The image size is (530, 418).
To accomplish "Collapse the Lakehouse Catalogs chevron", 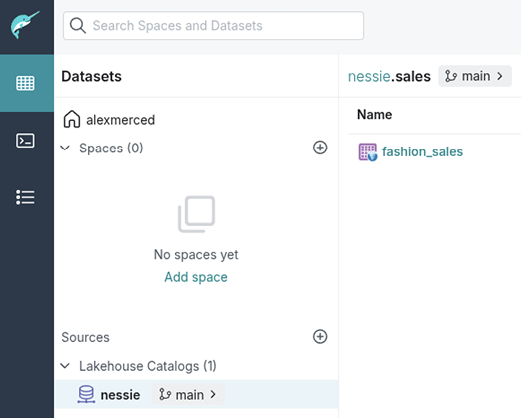I will point(65,366).
